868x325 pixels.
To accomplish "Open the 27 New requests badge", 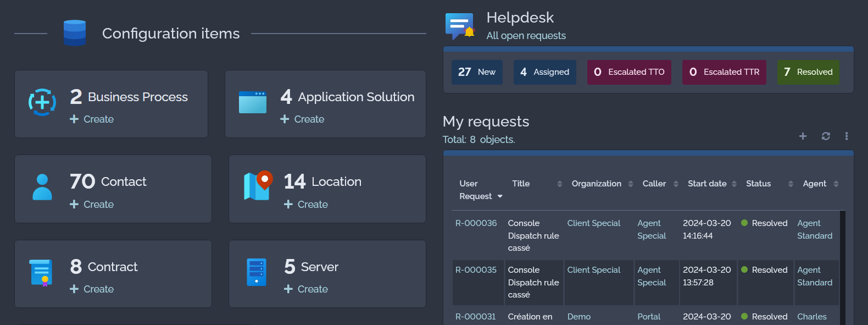I will [477, 72].
